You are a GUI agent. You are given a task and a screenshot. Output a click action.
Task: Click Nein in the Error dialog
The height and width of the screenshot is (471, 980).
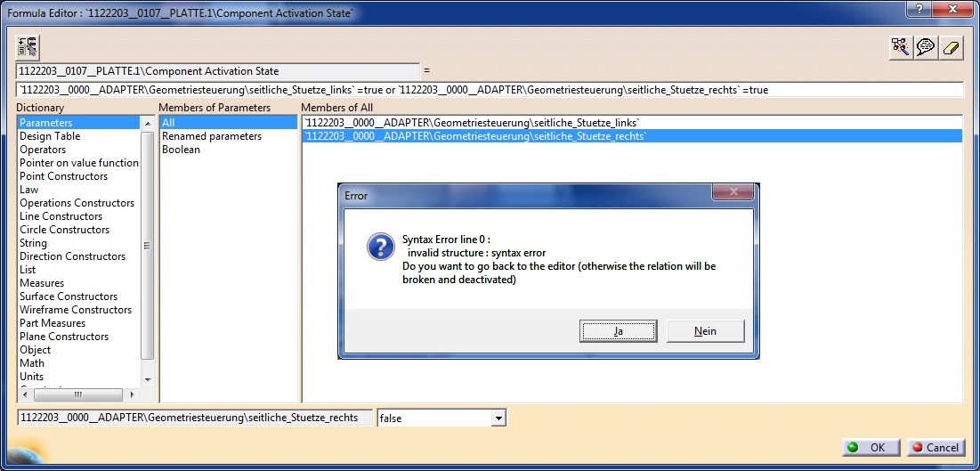tap(705, 331)
